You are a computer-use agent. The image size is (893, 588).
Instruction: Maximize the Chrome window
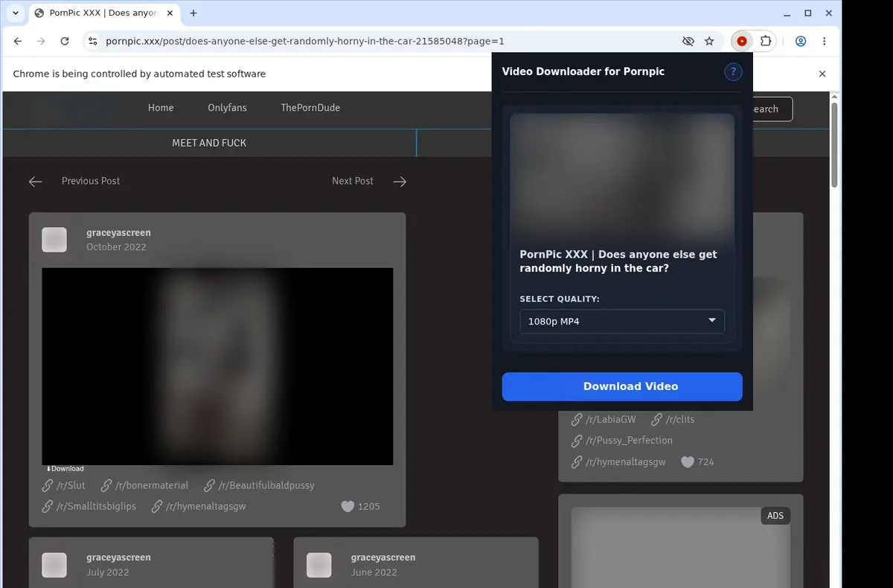[x=808, y=13]
